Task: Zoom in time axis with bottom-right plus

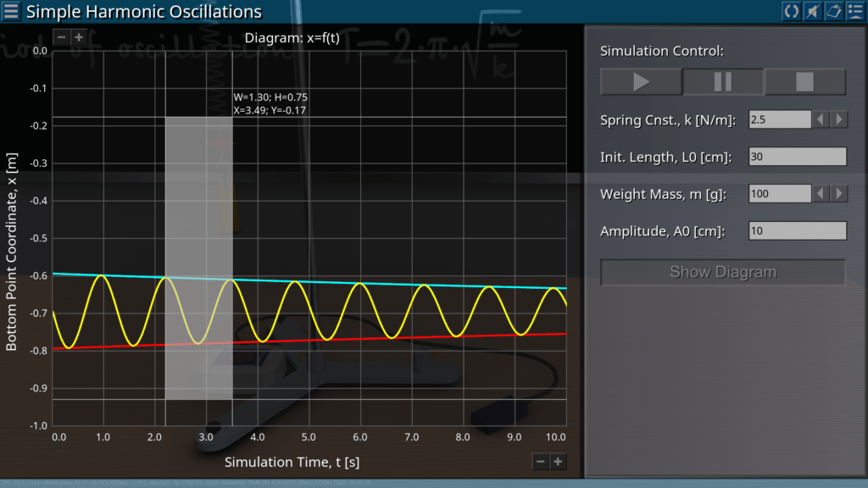Action: pyautogui.click(x=558, y=461)
